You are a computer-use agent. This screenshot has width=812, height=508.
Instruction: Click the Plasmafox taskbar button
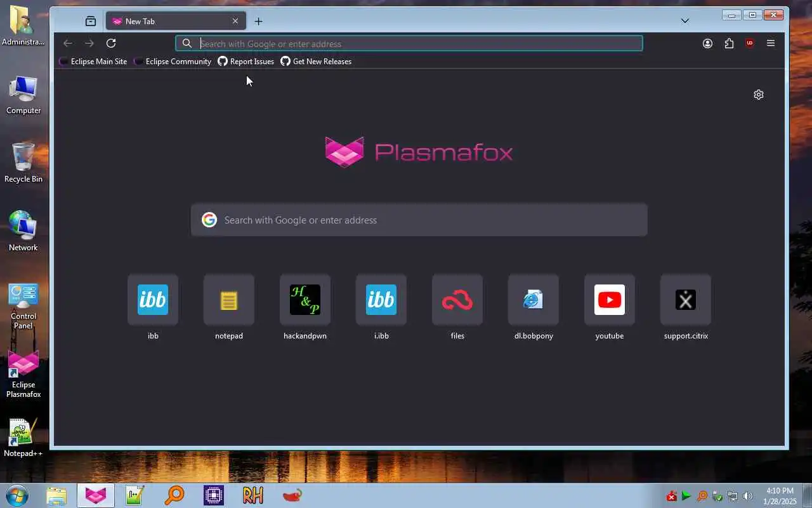[x=96, y=495]
